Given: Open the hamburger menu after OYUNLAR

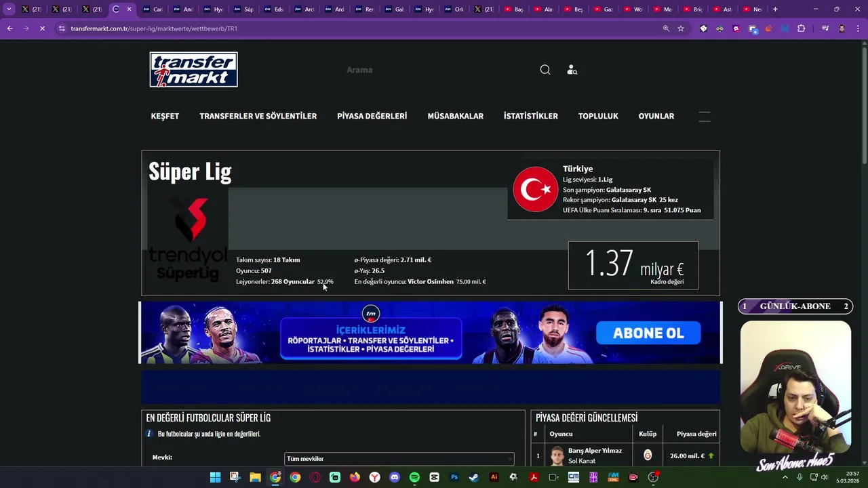Looking at the screenshot, I should pos(705,117).
